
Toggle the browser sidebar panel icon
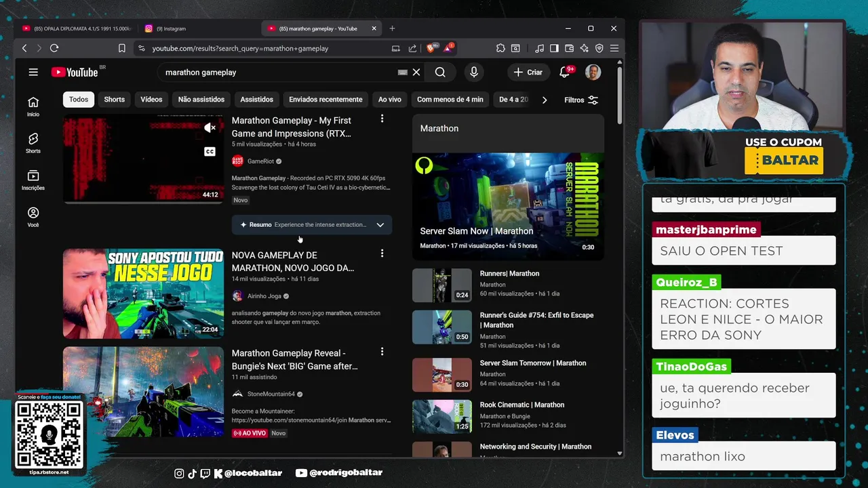pos(554,48)
